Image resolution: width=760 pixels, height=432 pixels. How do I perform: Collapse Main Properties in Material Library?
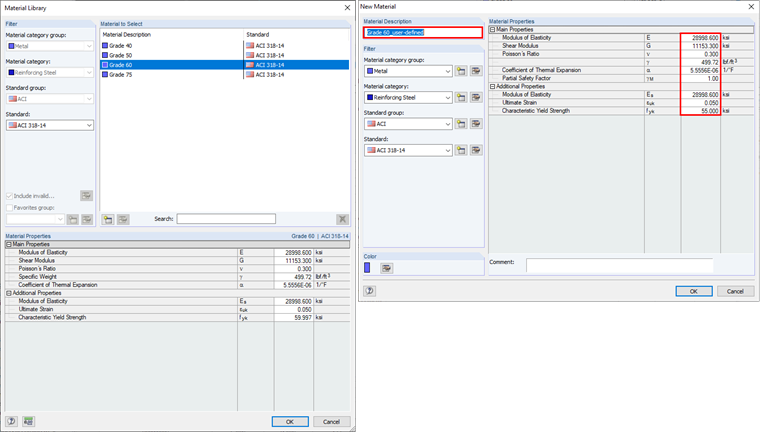9,244
